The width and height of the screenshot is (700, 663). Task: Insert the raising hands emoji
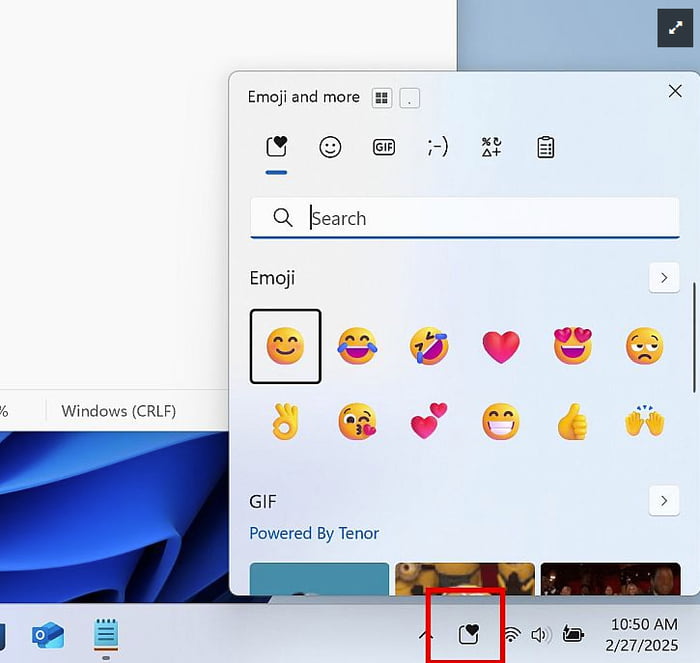[645, 421]
